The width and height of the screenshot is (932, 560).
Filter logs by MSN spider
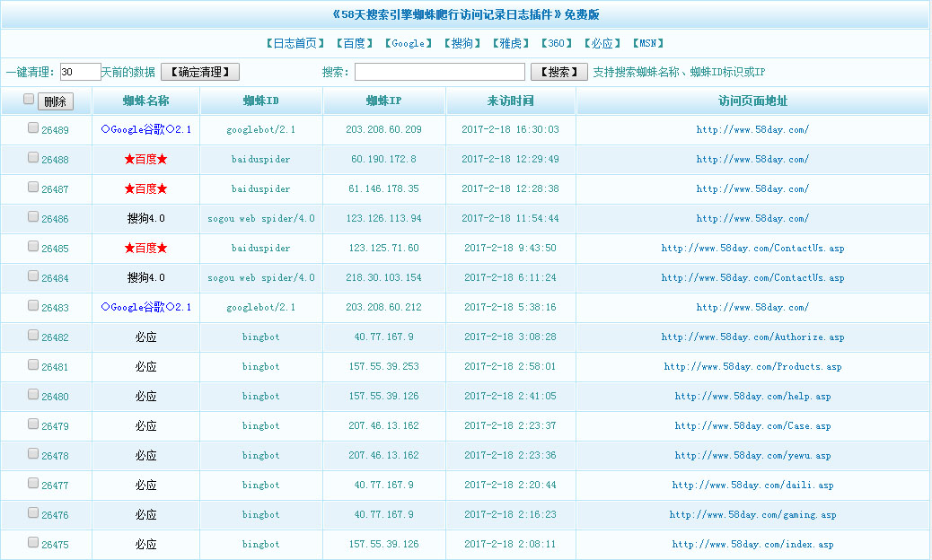click(x=648, y=43)
